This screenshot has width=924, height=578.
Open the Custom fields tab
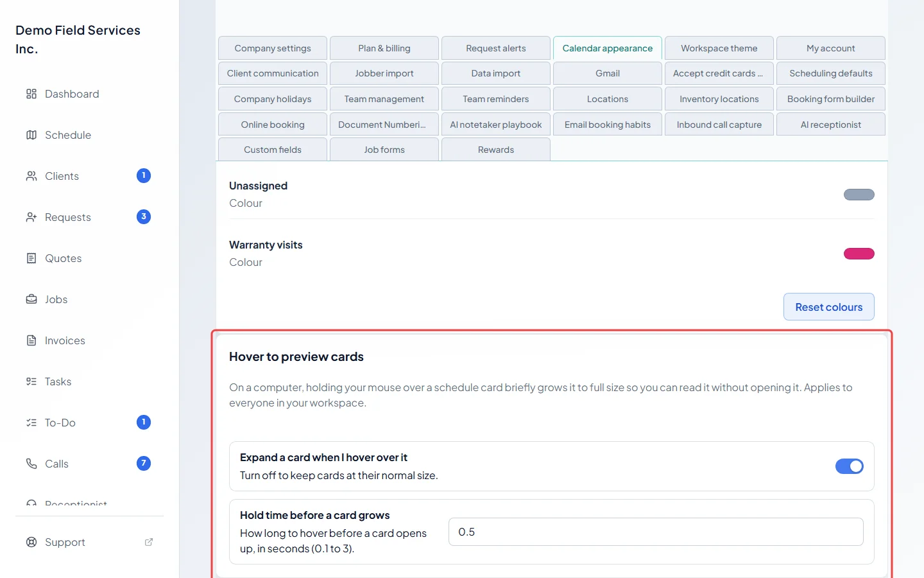pos(273,150)
